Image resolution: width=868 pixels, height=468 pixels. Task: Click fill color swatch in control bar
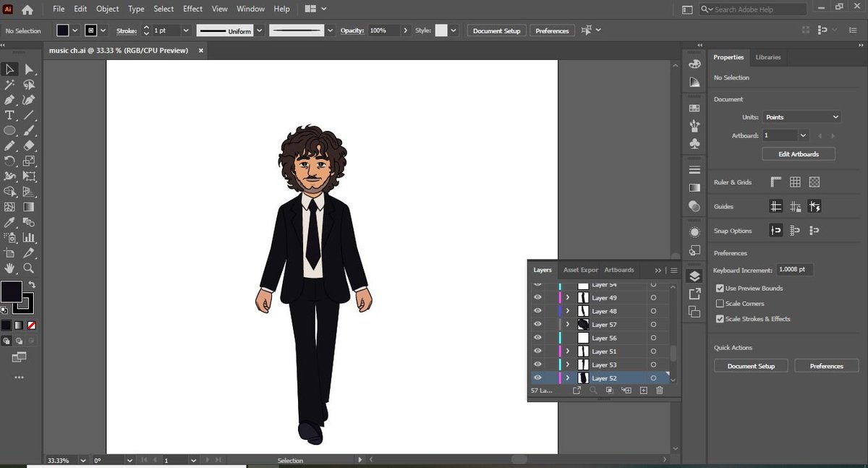pos(63,30)
